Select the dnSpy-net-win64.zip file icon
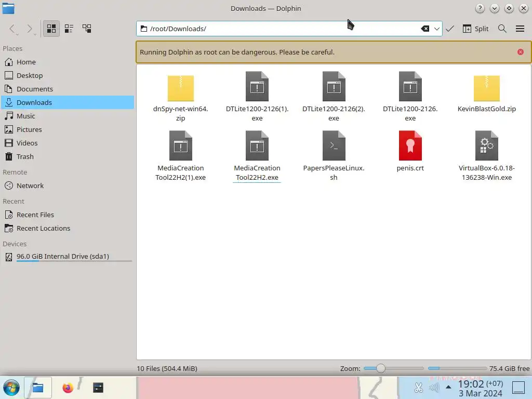This screenshot has width=532, height=399. 180,88
